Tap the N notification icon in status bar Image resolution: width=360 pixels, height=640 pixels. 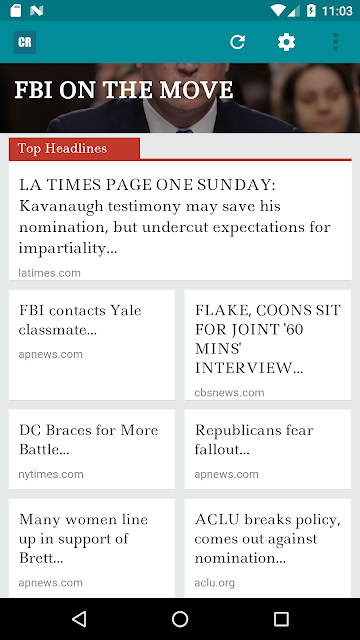pyautogui.click(x=36, y=11)
